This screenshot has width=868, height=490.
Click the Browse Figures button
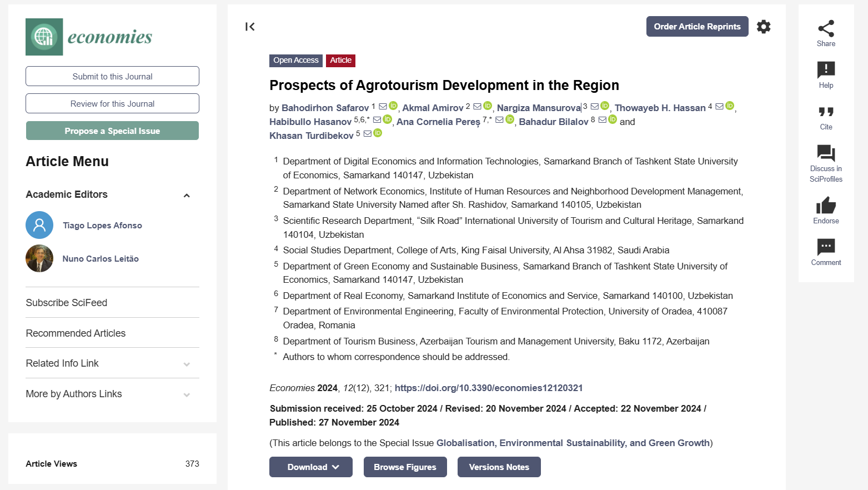(x=405, y=467)
